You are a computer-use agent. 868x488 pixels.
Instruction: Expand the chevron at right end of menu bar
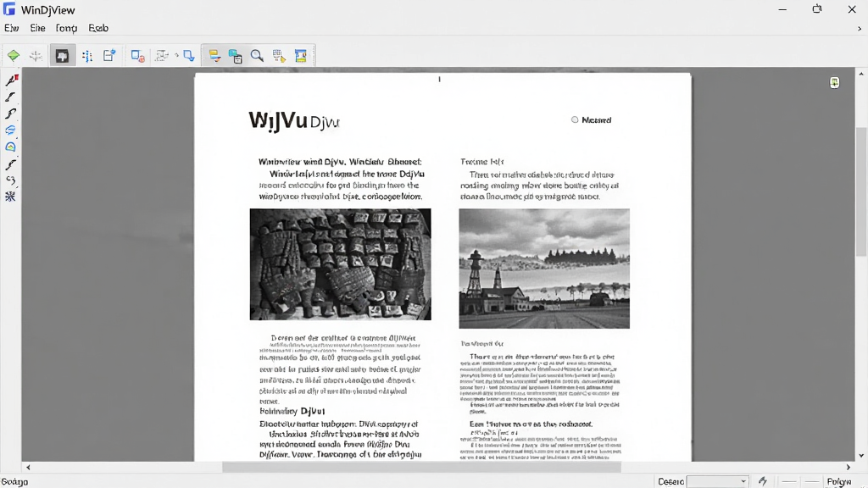tap(860, 28)
